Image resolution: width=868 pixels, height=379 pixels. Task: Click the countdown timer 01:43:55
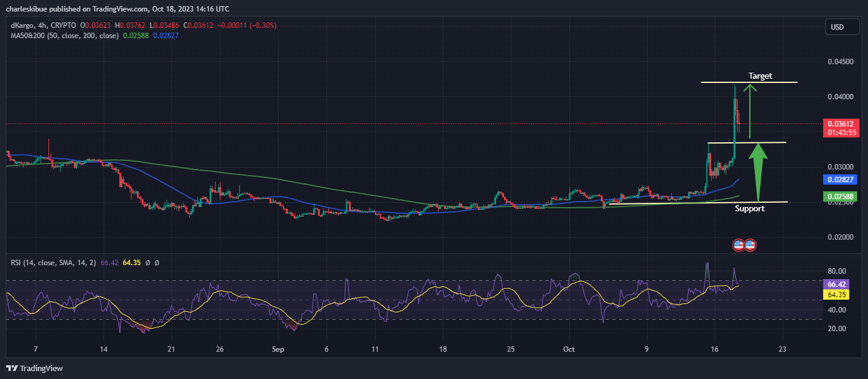843,132
